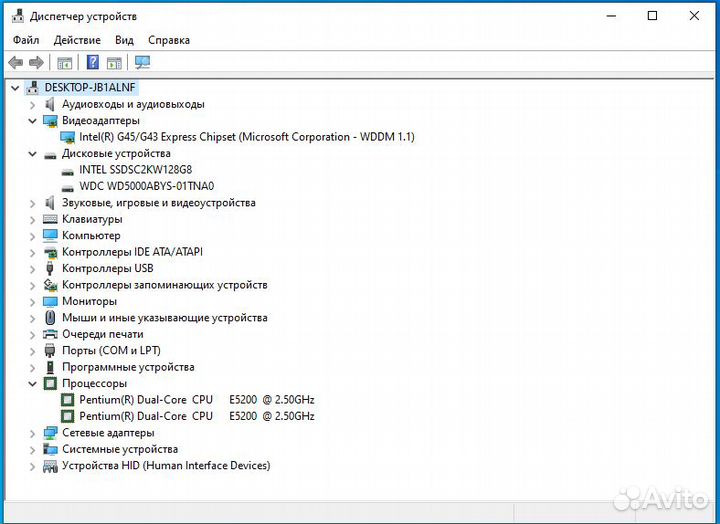Viewport: 720px width, 524px height.
Task: Collapse the Видеоадаптеры category arrow
Action: (x=32, y=121)
